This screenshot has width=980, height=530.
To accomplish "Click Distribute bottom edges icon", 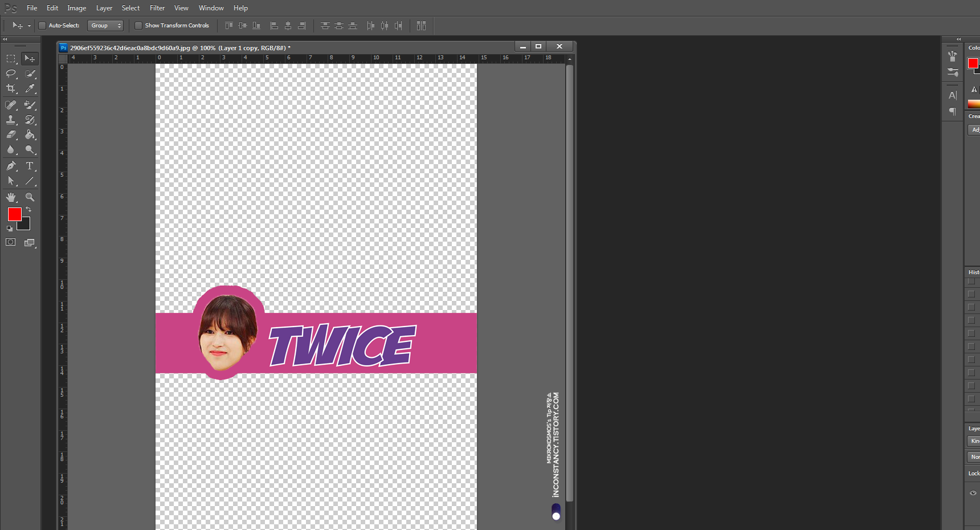I will 353,26.
